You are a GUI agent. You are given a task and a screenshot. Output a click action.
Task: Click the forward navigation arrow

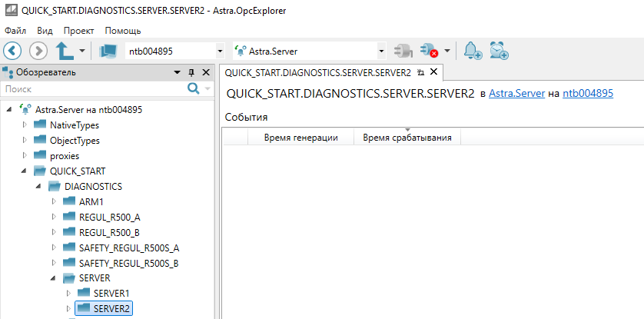click(x=38, y=52)
